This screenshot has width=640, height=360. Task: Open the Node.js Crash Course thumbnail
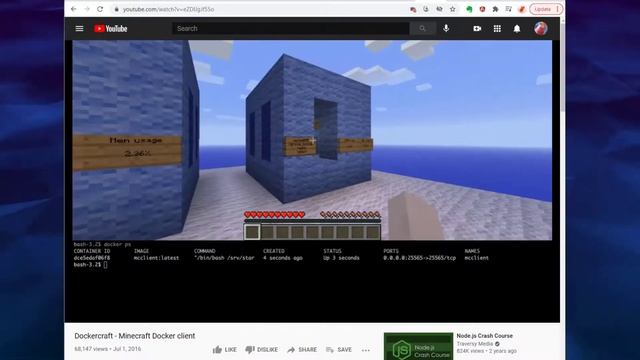coord(418,347)
